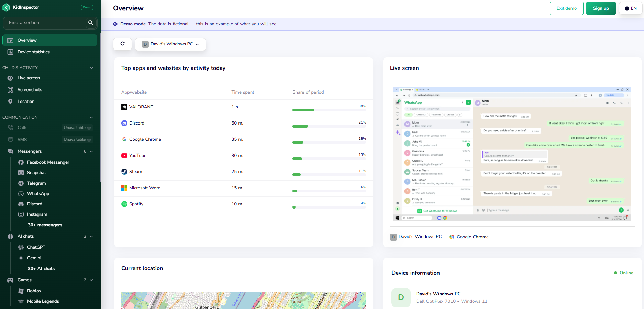Click the refresh icon button

[122, 44]
